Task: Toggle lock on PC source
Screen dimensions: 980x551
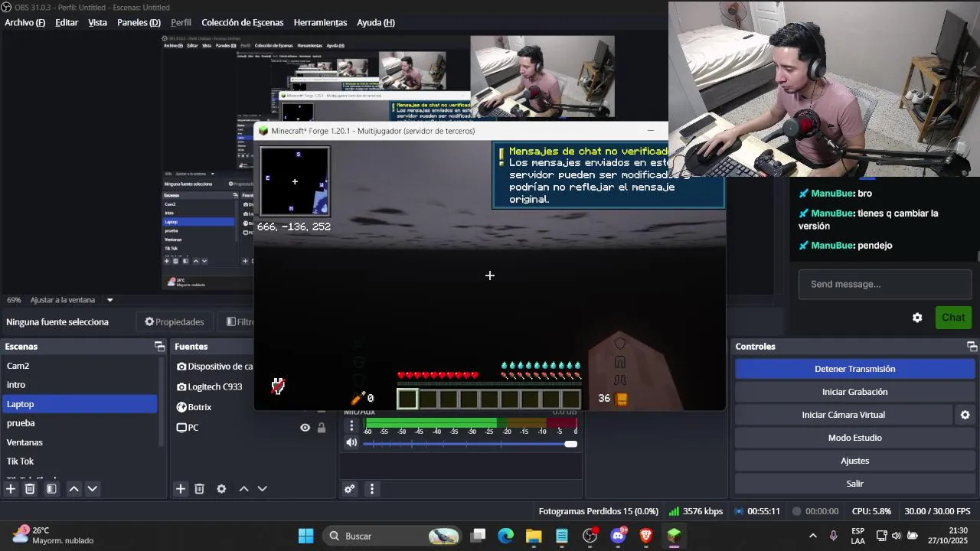Action: pyautogui.click(x=322, y=428)
